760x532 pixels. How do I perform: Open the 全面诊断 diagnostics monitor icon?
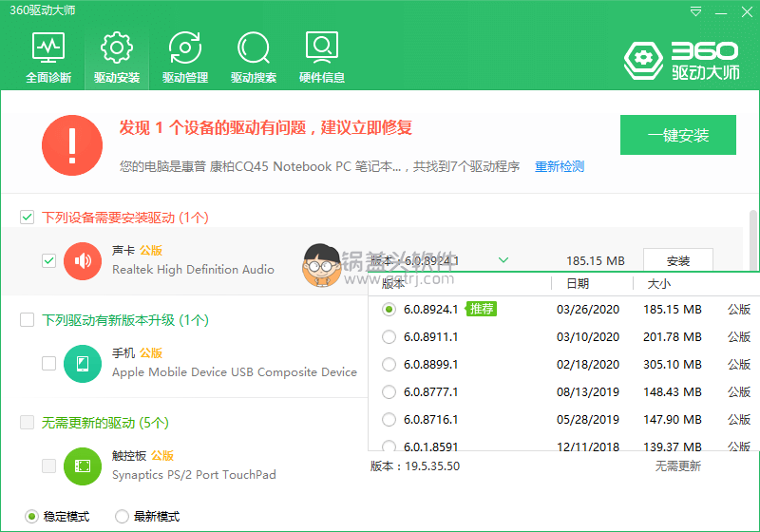click(48, 47)
